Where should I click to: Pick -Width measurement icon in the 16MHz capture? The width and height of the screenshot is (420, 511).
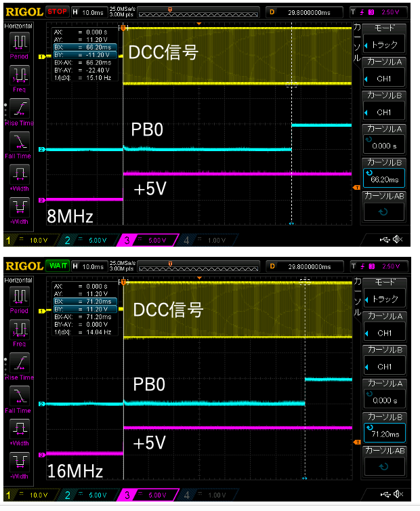click(x=20, y=462)
